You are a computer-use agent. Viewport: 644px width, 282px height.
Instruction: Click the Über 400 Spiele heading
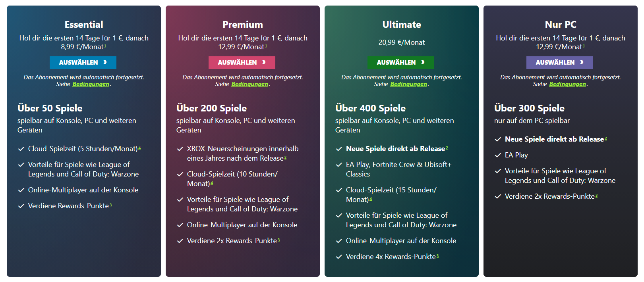click(x=370, y=108)
